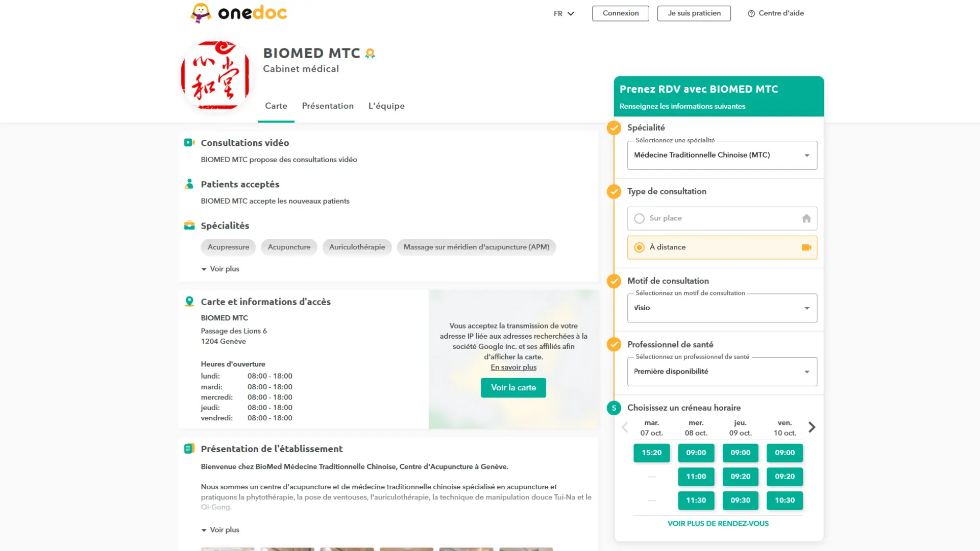Open the FR language selector
Screen dimensions: 980x551
click(563, 14)
